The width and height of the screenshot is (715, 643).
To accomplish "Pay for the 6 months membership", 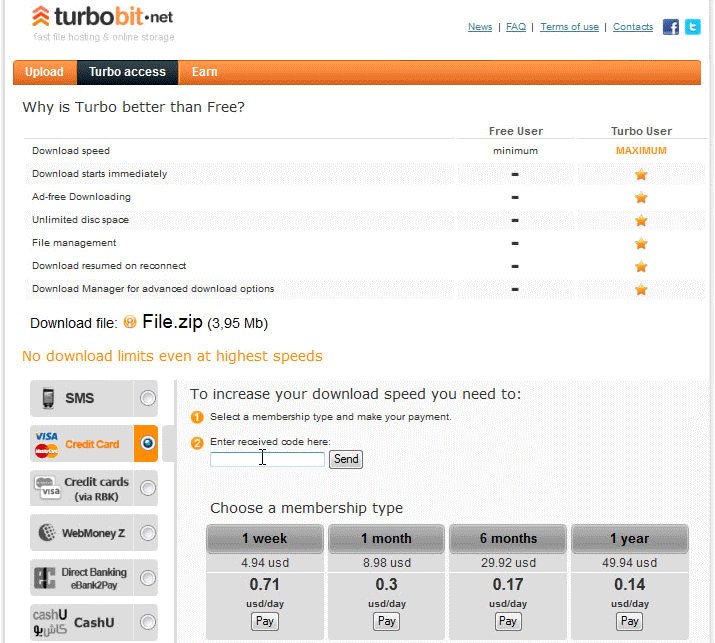I will click(508, 621).
